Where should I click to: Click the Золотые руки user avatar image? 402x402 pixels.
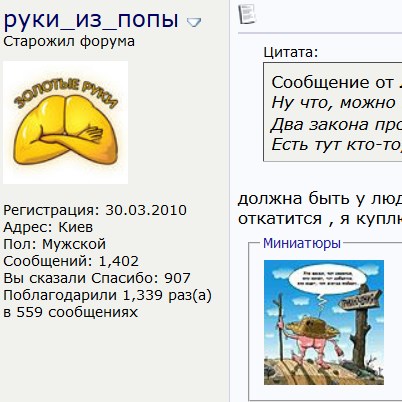tap(65, 122)
